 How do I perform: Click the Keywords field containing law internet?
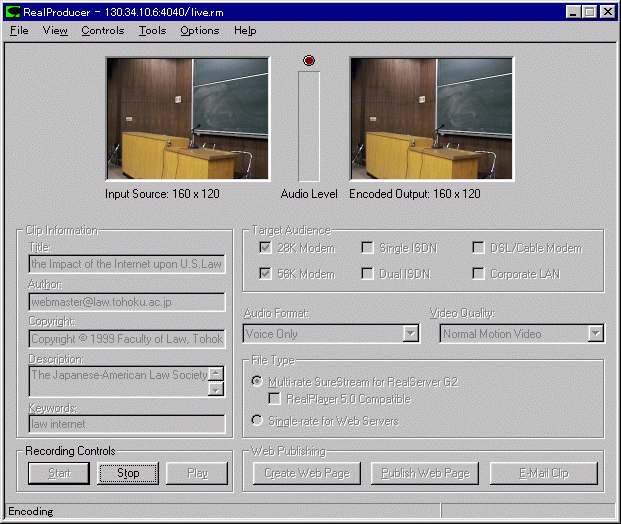(127, 424)
